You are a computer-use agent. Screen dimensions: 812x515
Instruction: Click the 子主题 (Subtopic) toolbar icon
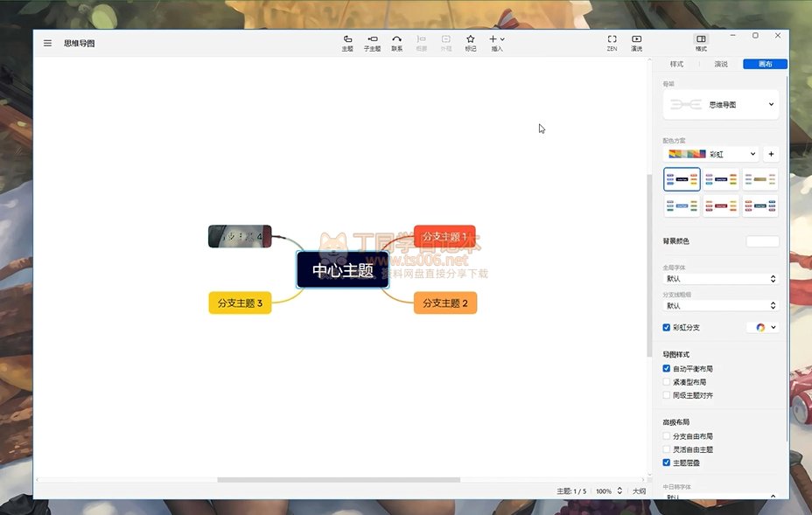[x=372, y=43]
